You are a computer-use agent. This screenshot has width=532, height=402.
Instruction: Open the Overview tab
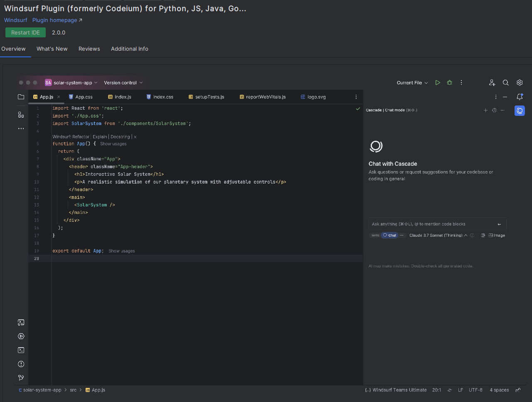13,49
